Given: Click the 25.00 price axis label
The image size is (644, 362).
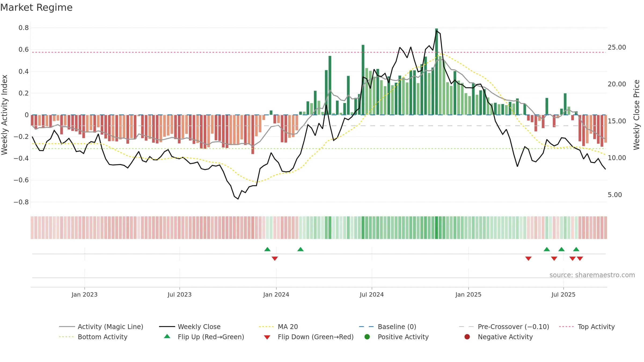Looking at the screenshot, I should click(x=617, y=47).
